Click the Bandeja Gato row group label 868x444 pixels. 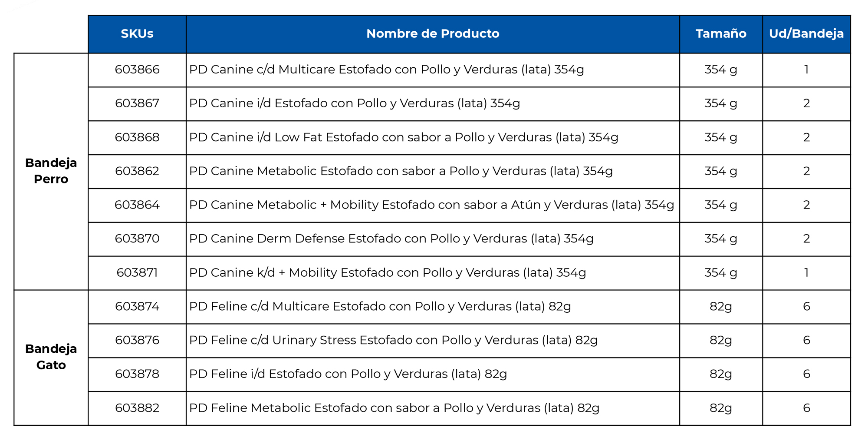click(51, 357)
